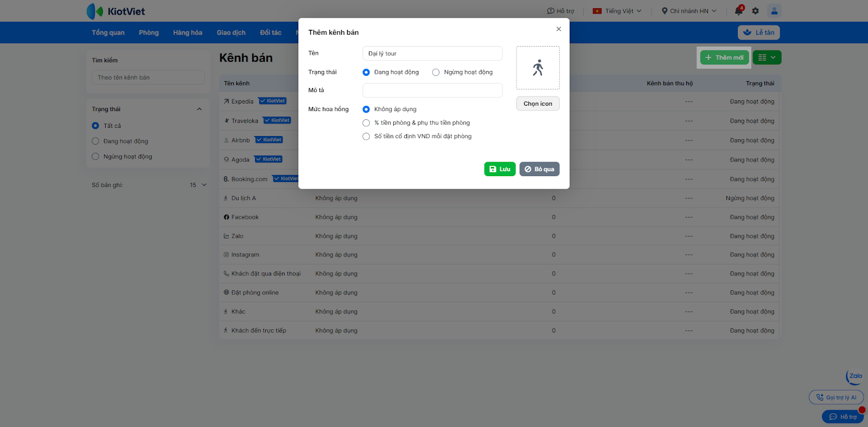
Task: Click the KiotViet badge beside Airbnb
Action: click(x=269, y=140)
